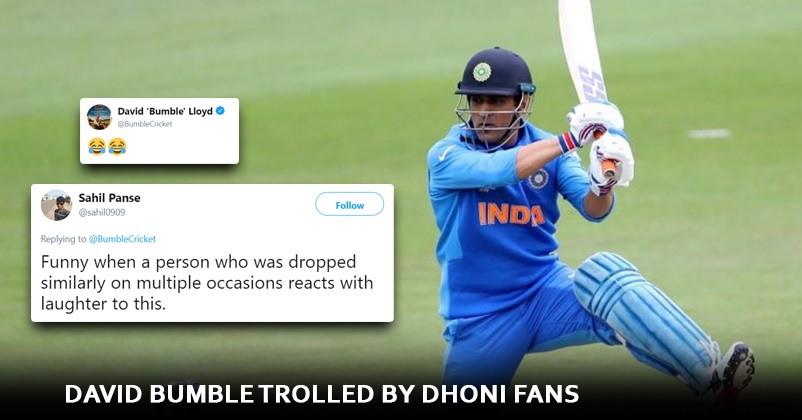
Task: Click the reply tweet text about being dropped
Action: coord(207,282)
